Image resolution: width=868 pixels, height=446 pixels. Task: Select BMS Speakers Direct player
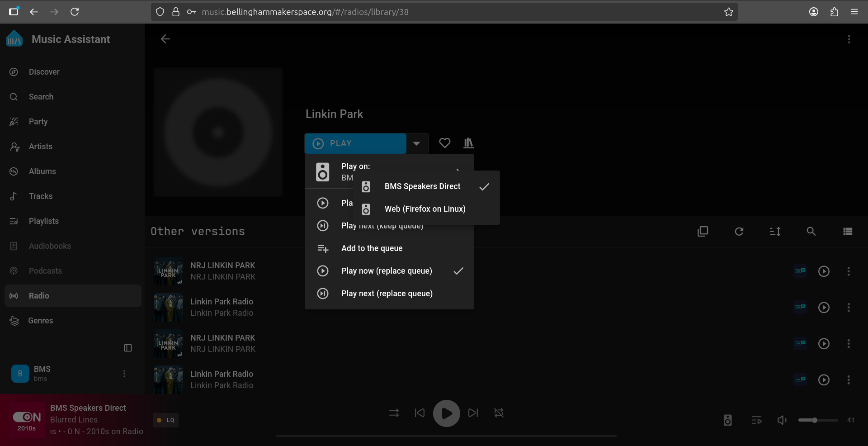pyautogui.click(x=426, y=186)
